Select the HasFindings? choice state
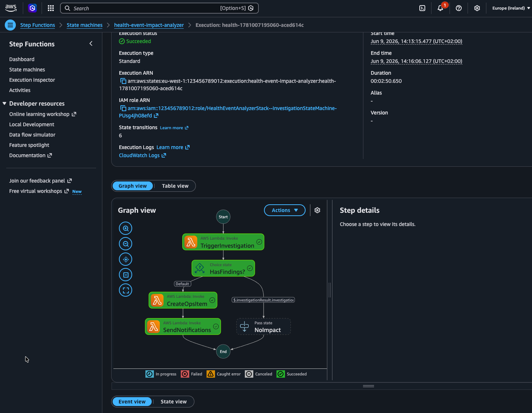This screenshot has height=413, width=532. pos(223,268)
